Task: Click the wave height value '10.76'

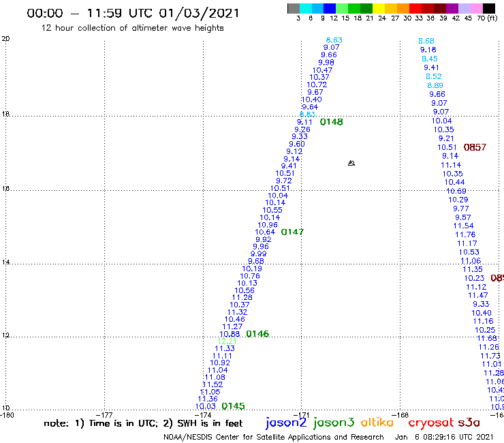Action: point(250,276)
